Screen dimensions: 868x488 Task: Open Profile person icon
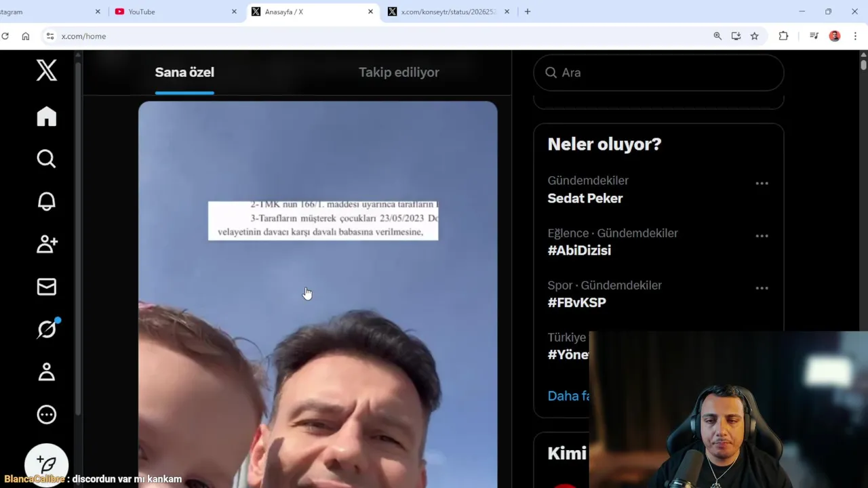click(47, 372)
